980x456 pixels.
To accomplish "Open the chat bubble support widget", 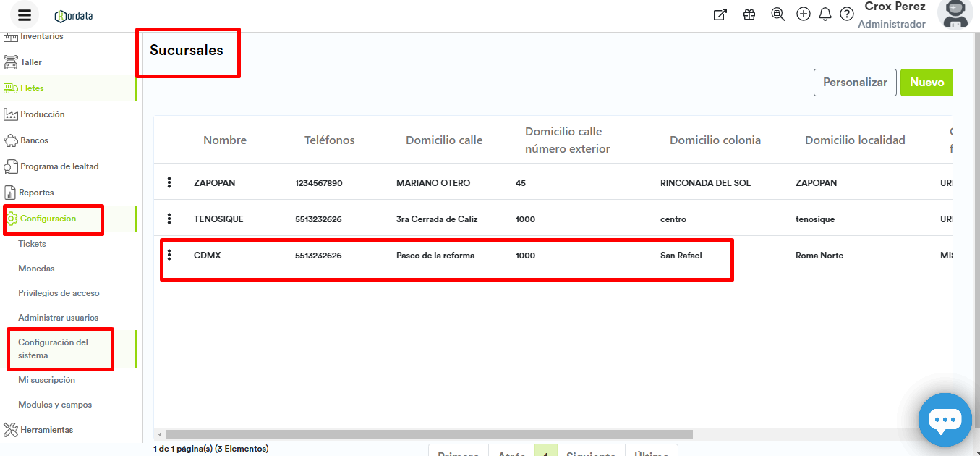I will point(945,420).
